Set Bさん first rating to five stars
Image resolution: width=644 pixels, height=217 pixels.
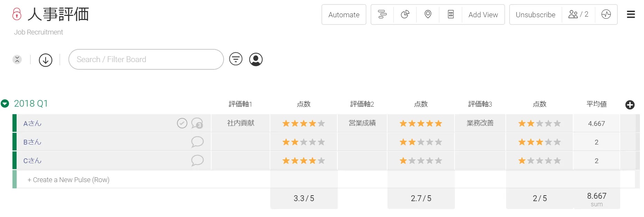321,142
